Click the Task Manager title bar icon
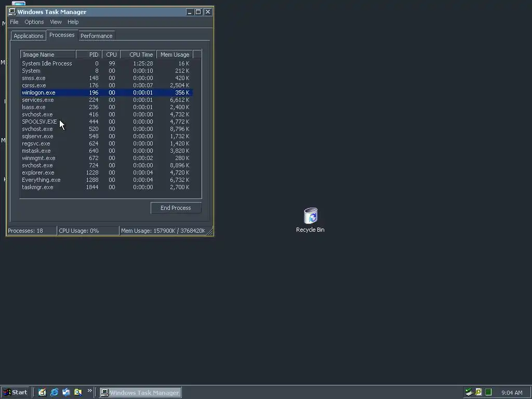 (x=12, y=12)
